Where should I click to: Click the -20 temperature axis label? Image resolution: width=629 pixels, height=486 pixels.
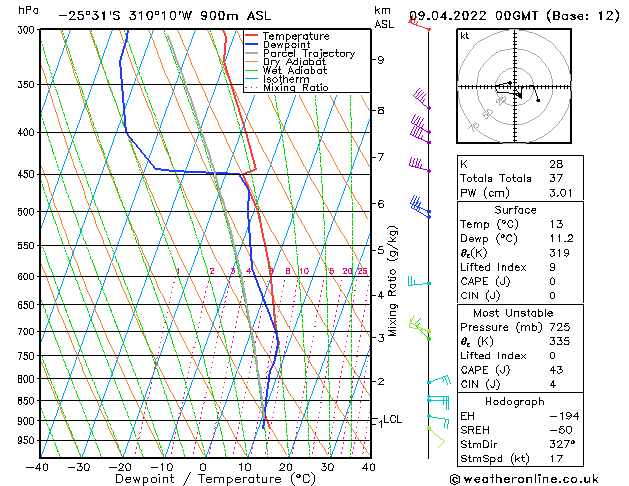coord(120,467)
